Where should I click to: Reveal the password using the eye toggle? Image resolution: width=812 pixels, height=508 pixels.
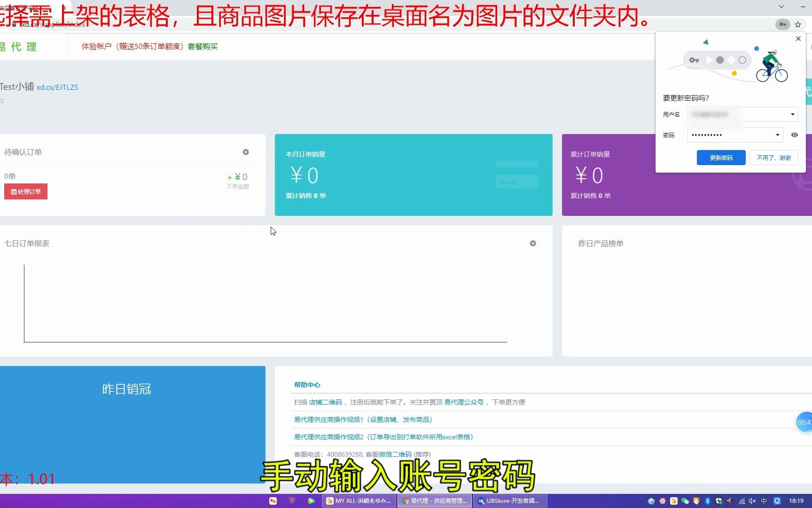[794, 135]
